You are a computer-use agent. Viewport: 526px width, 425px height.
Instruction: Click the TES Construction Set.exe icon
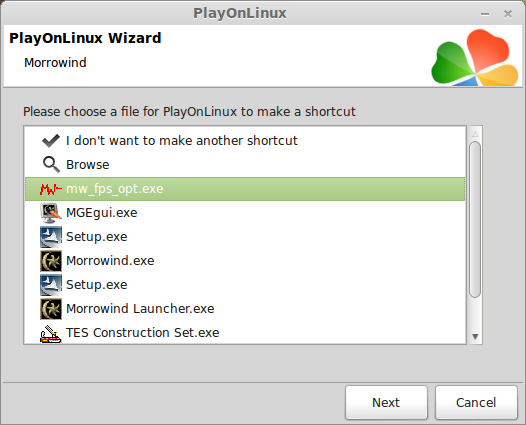(51, 333)
